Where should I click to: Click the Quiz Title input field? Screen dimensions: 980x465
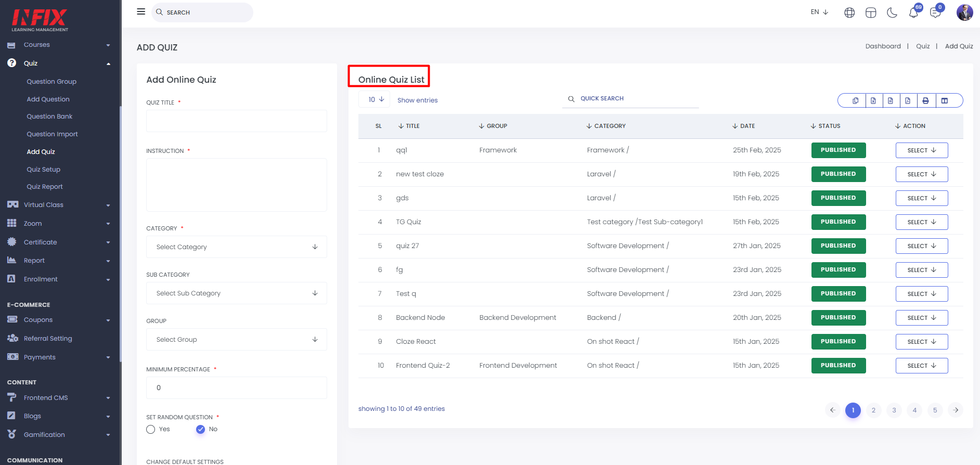coord(236,121)
